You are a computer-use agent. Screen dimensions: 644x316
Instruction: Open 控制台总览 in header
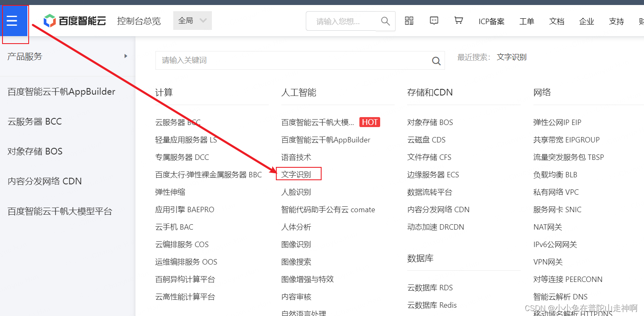point(139,21)
